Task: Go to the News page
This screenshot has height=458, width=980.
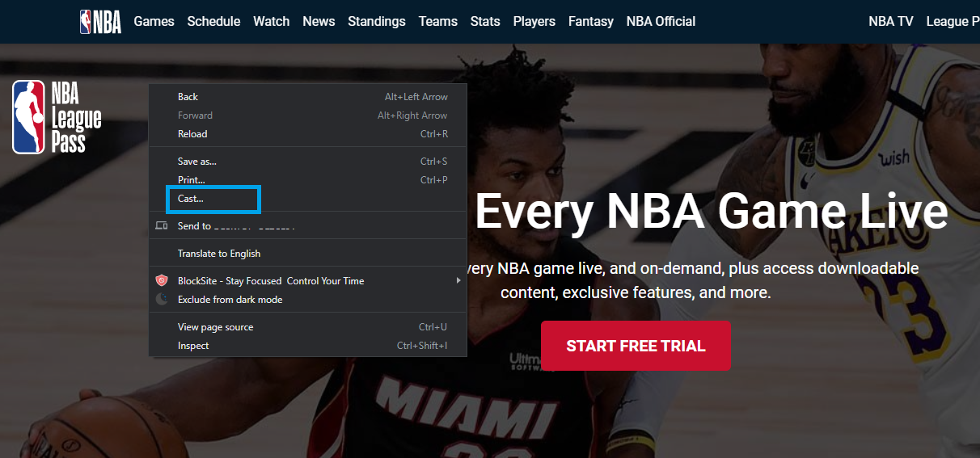Action: click(319, 22)
